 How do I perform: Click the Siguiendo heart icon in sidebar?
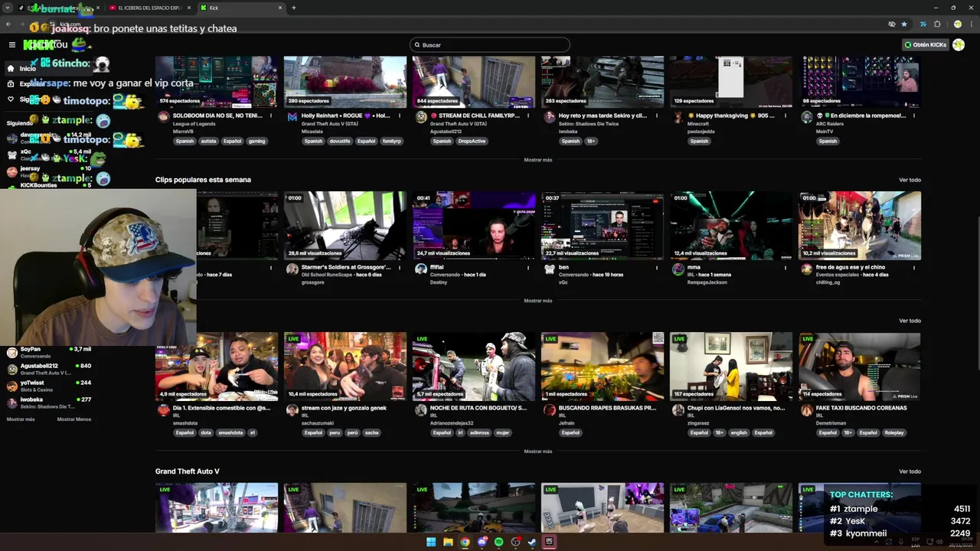pyautogui.click(x=11, y=99)
